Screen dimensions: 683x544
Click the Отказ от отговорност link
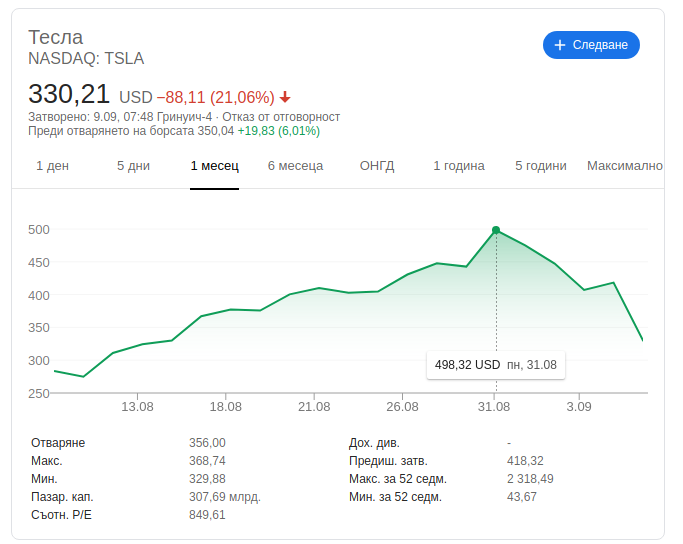(x=281, y=117)
